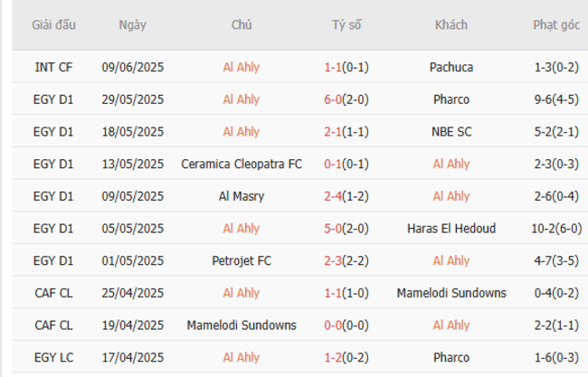The width and height of the screenshot is (588, 377).
Task: Click the "Phạt góc" column header
Action: 555,24
